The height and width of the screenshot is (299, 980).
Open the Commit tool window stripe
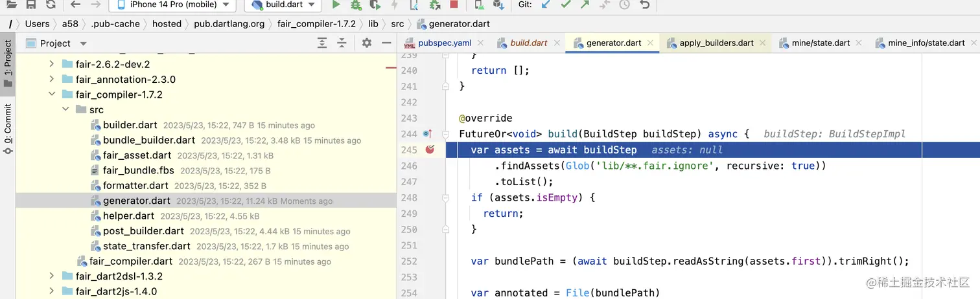8,129
